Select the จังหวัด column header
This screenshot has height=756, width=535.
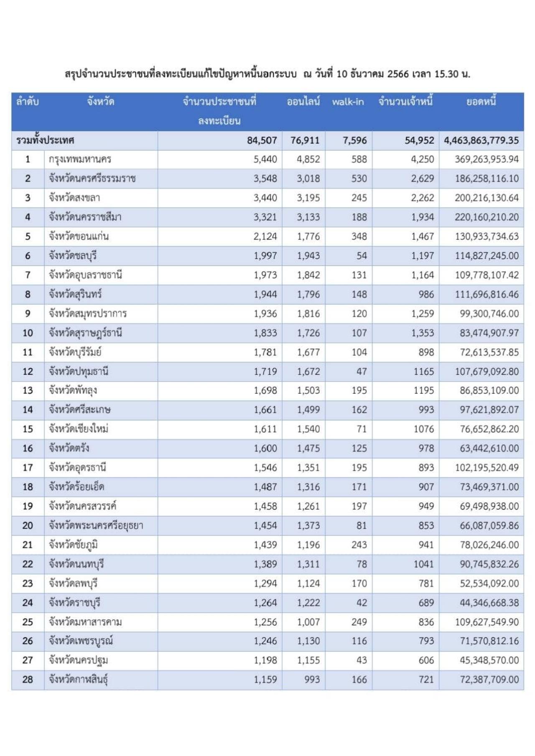(101, 102)
